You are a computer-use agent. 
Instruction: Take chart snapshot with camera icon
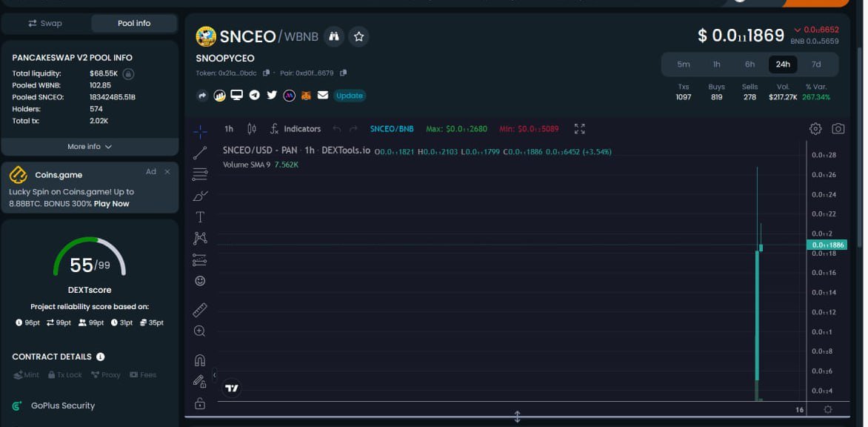838,129
